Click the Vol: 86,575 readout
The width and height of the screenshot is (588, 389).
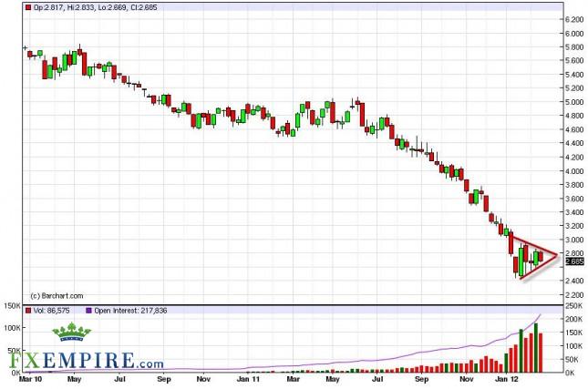coord(51,311)
